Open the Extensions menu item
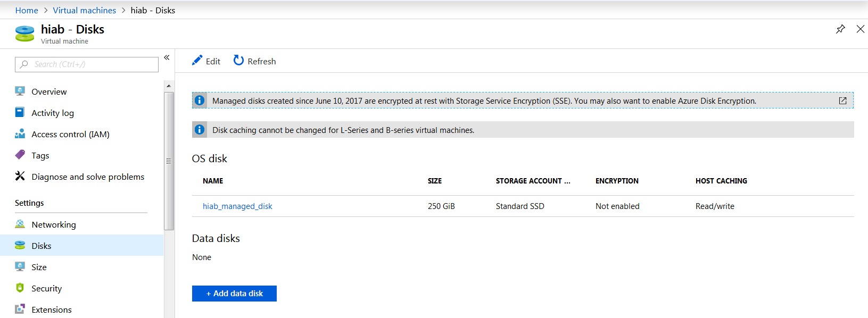This screenshot has width=868, height=318. coord(51,309)
